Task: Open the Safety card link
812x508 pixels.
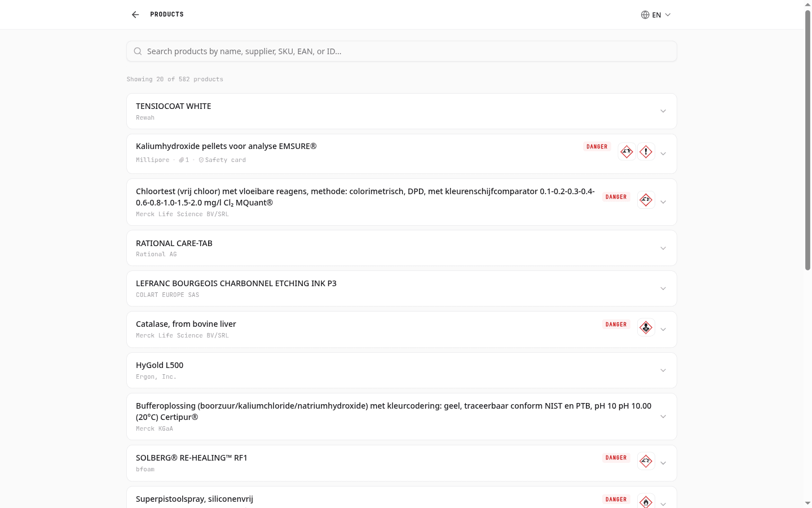Action: (x=222, y=160)
